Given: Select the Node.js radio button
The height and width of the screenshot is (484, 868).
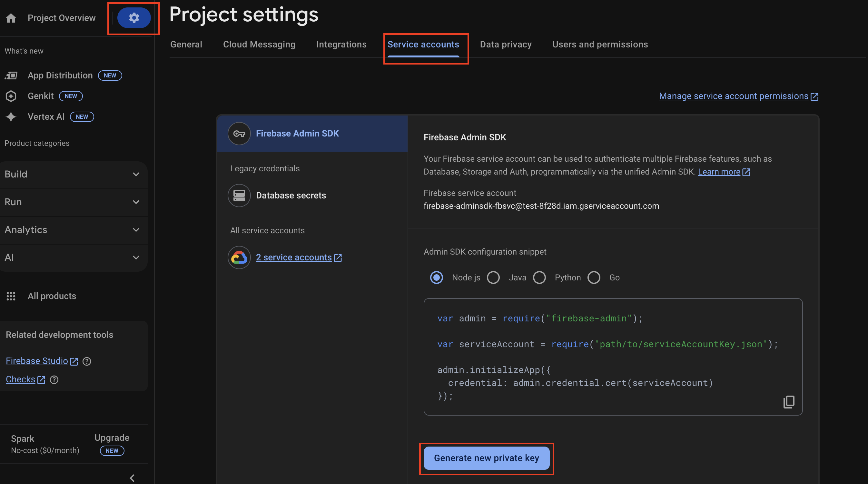Looking at the screenshot, I should click(436, 277).
